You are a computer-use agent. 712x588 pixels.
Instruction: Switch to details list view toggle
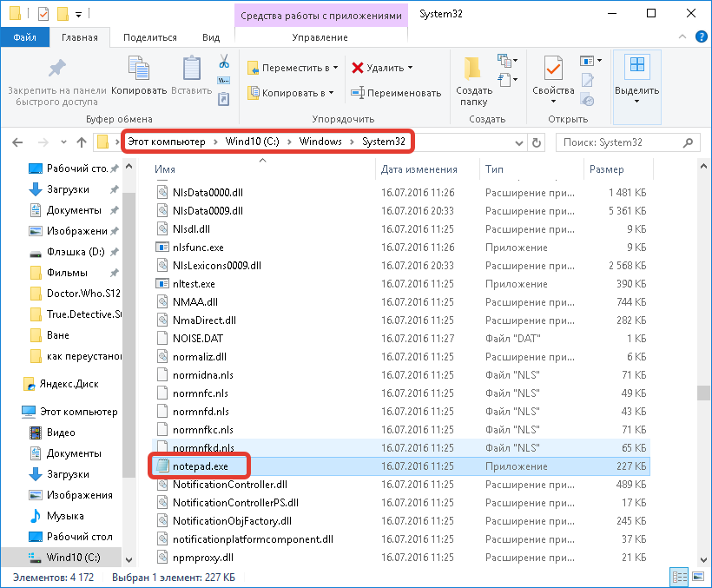click(677, 577)
